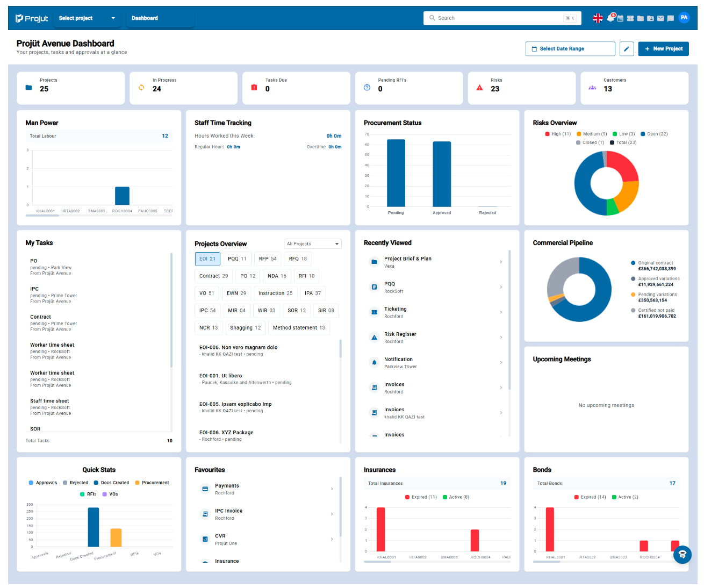Click the Original contract legend swatch
Image resolution: width=704 pixels, height=588 pixels.
click(633, 263)
